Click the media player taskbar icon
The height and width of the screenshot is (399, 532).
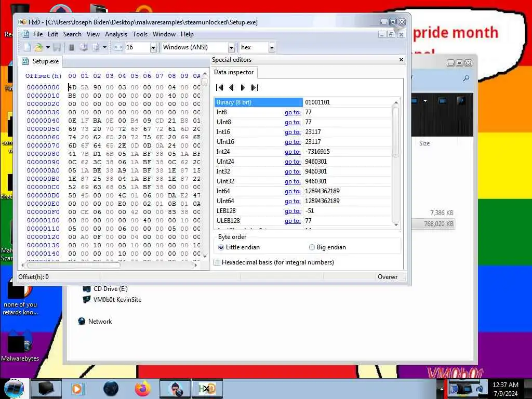pyautogui.click(x=77, y=389)
